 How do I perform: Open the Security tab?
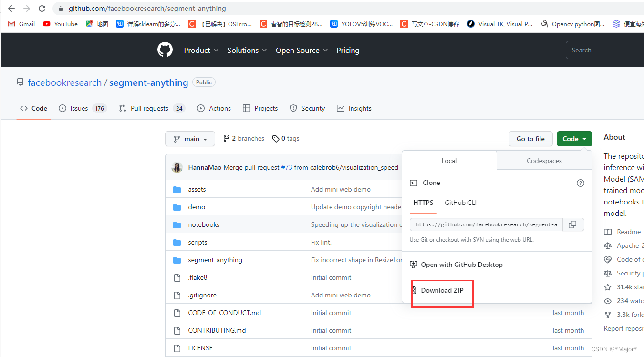pyautogui.click(x=308, y=108)
